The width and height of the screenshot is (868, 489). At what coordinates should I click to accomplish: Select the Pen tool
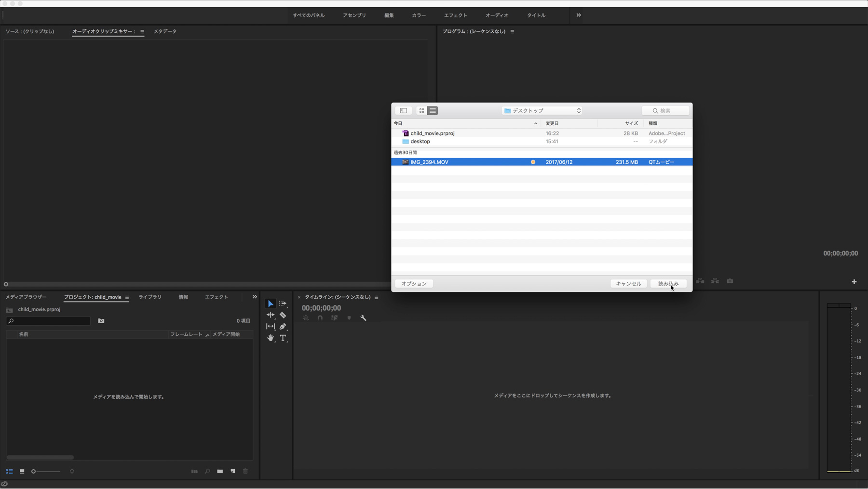(283, 327)
